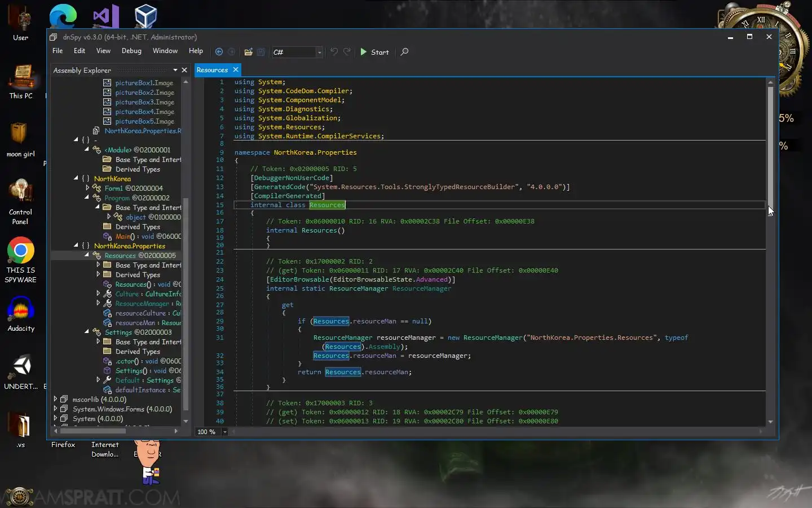Select the pictureBox5.Image resource icon
This screenshot has width=812, height=508.
pyautogui.click(x=107, y=121)
